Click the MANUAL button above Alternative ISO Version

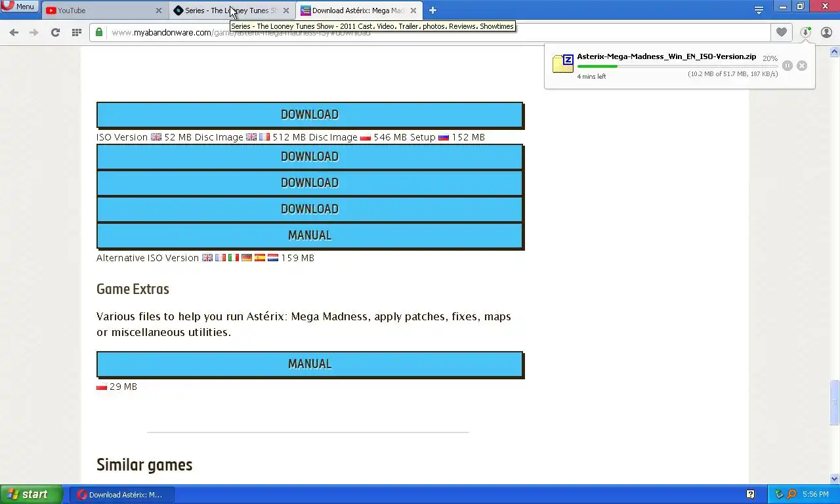coord(310,236)
